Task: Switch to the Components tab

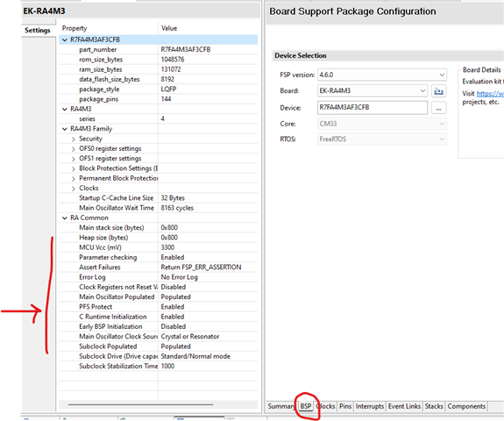Action: 466,406
